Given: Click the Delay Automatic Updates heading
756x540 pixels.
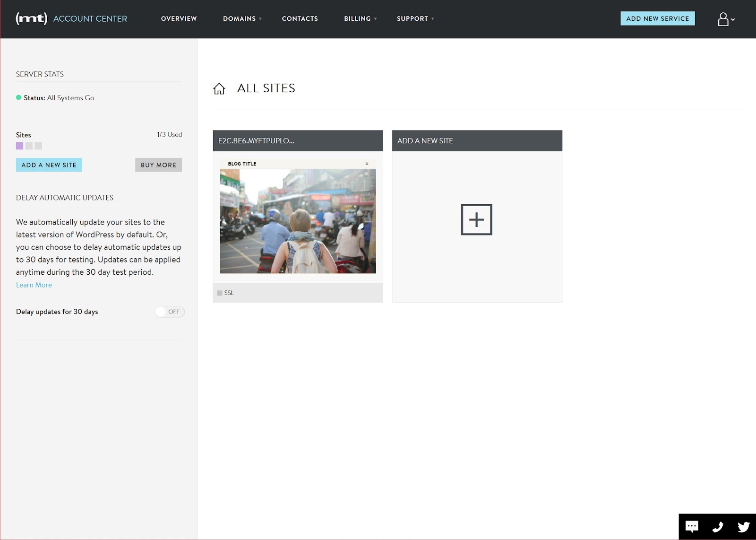Looking at the screenshot, I should pos(65,198).
